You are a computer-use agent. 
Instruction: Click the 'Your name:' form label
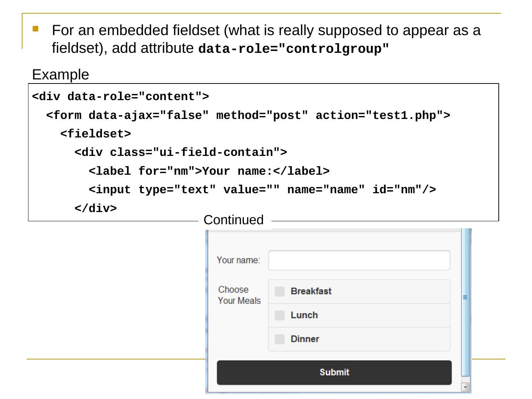coord(238,260)
